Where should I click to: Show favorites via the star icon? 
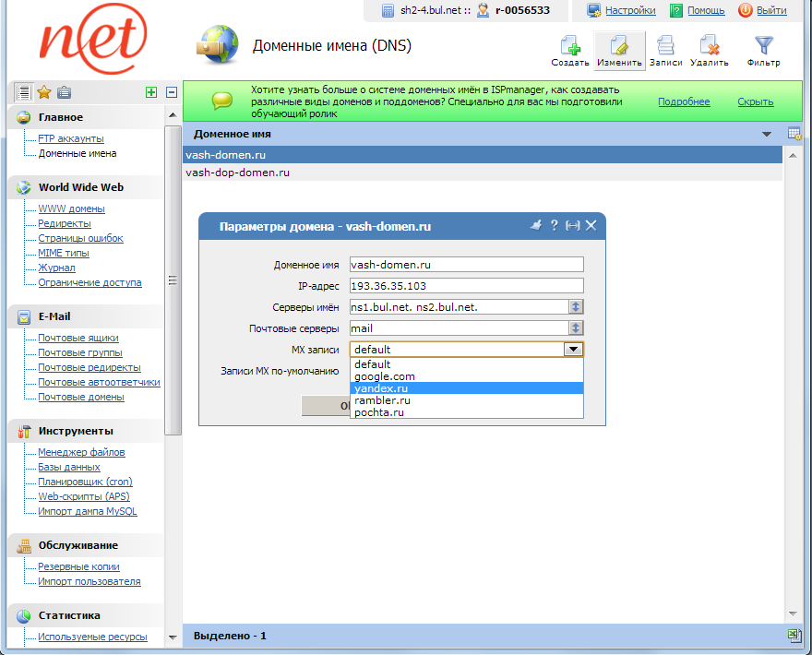[43, 92]
